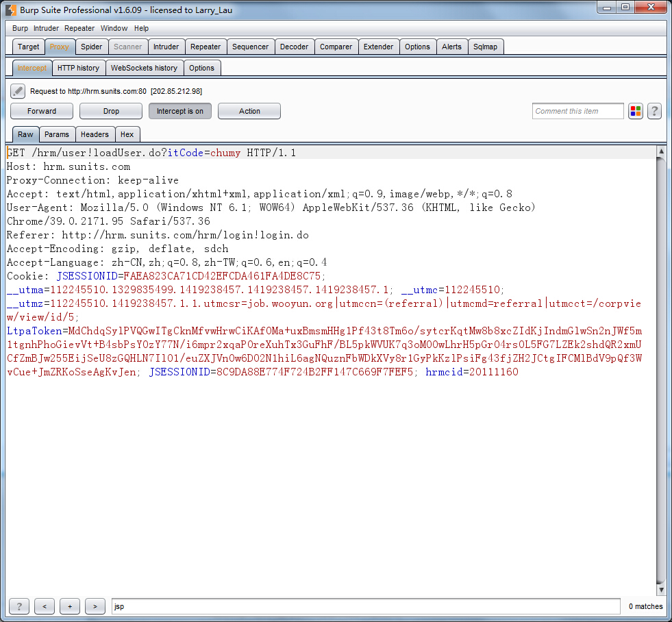672x622 pixels.
Task: Open the Proxy Options sub-tab
Action: coord(201,68)
